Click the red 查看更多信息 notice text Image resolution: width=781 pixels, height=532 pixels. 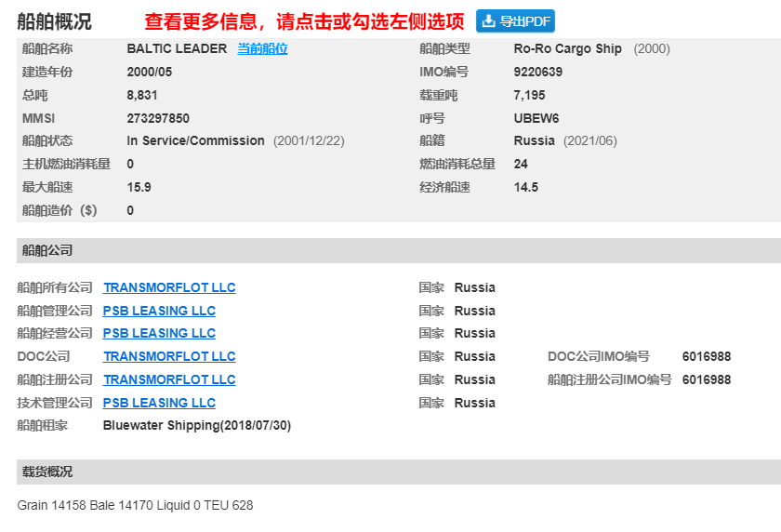[304, 21]
